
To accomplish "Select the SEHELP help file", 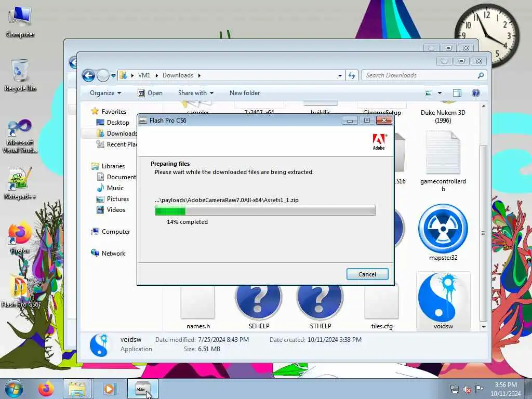I will point(259,307).
